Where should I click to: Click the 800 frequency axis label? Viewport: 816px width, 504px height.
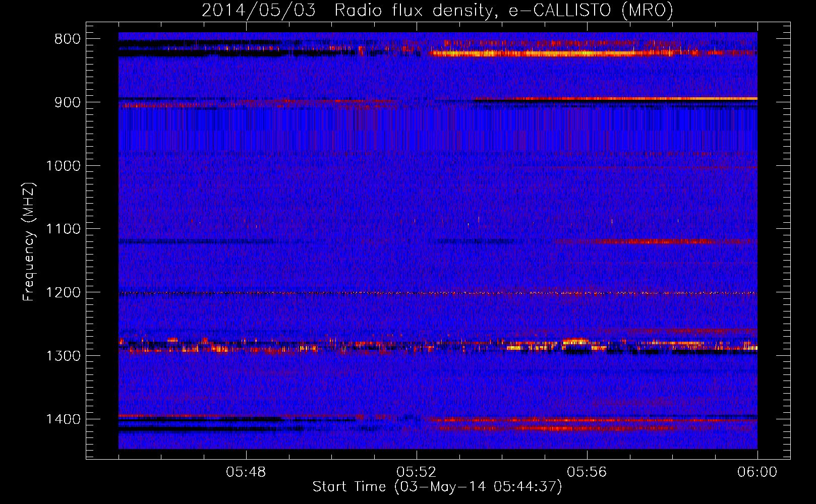tap(67, 39)
